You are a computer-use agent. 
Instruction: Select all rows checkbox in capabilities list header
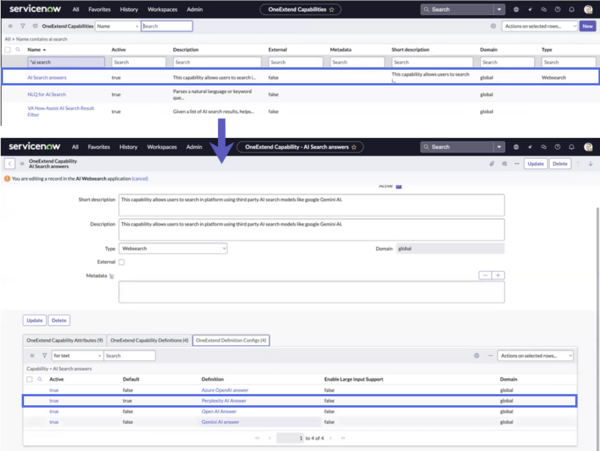pyautogui.click(x=7, y=50)
